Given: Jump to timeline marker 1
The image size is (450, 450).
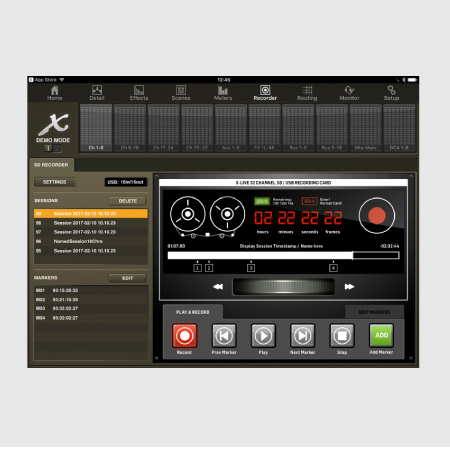Looking at the screenshot, I should coord(197,268).
